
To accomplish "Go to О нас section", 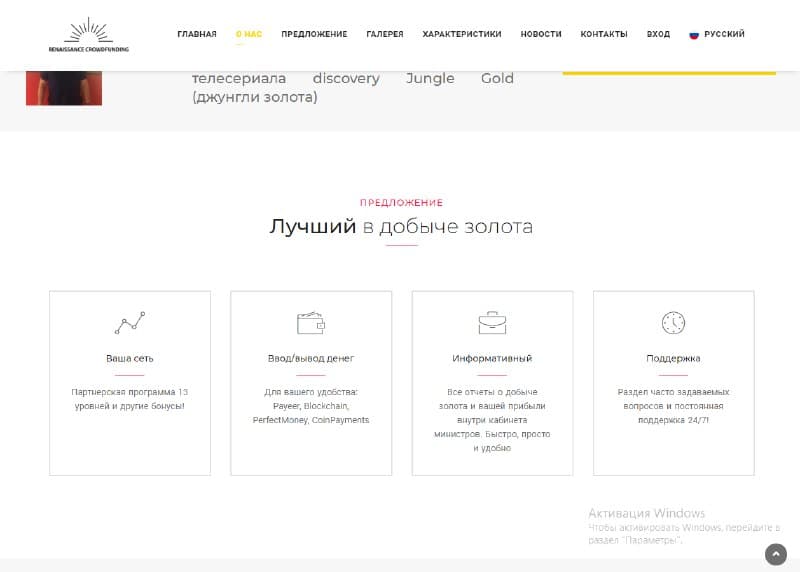I will [249, 34].
